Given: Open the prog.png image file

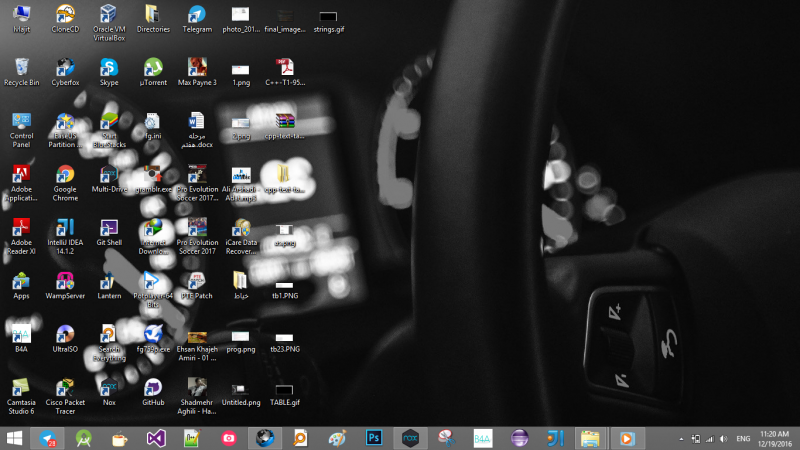Looking at the screenshot, I should click(x=241, y=342).
